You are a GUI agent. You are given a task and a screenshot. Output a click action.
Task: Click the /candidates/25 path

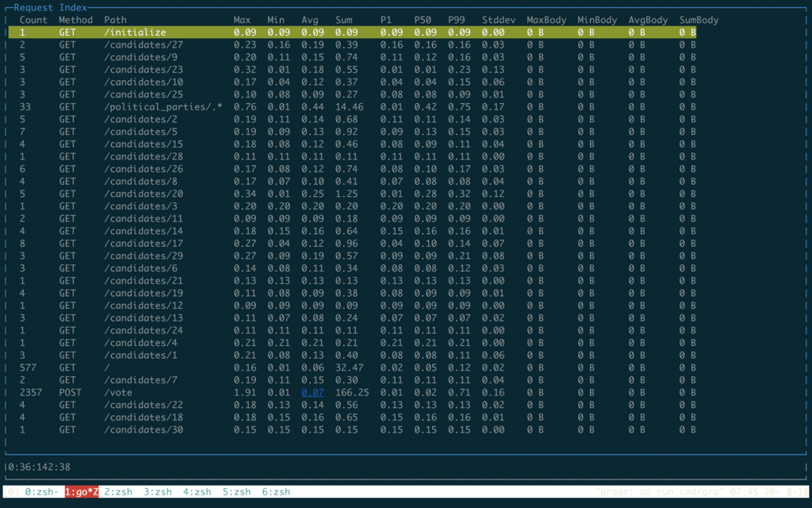[x=144, y=94]
